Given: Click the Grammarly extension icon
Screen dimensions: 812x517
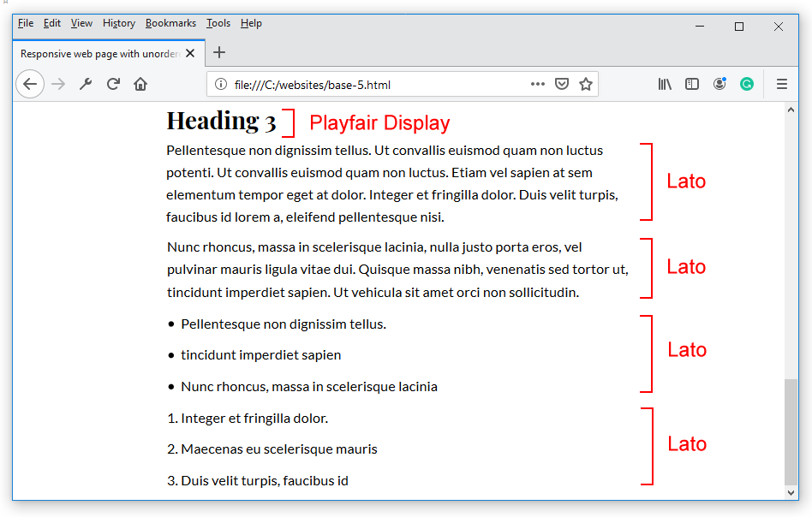Looking at the screenshot, I should click(x=747, y=84).
